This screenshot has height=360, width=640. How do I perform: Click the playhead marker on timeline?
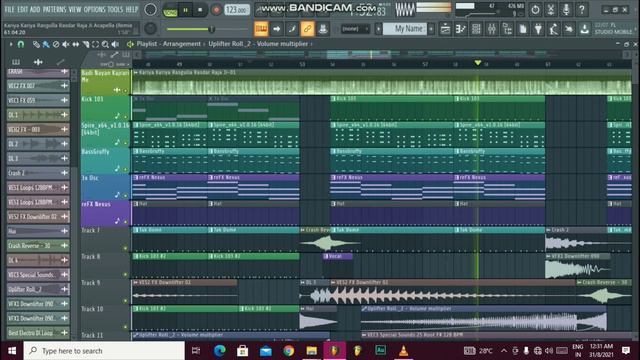478,63
